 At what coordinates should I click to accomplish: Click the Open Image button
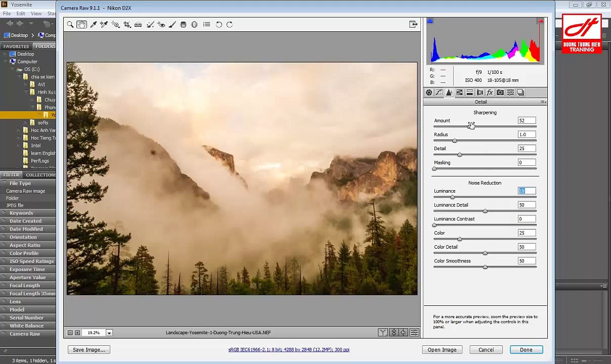pyautogui.click(x=442, y=350)
